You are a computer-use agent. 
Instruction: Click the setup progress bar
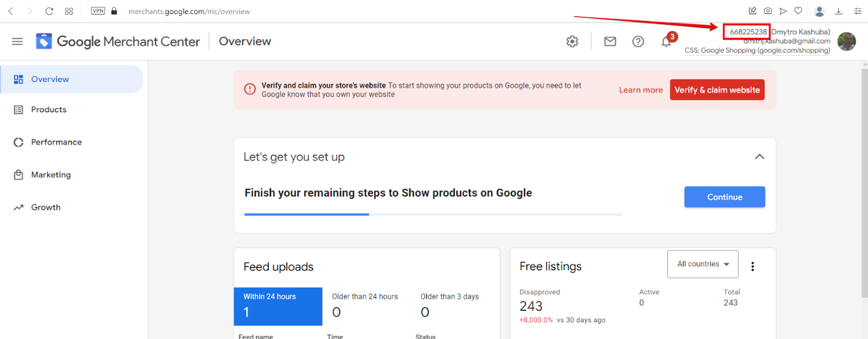pyautogui.click(x=433, y=214)
